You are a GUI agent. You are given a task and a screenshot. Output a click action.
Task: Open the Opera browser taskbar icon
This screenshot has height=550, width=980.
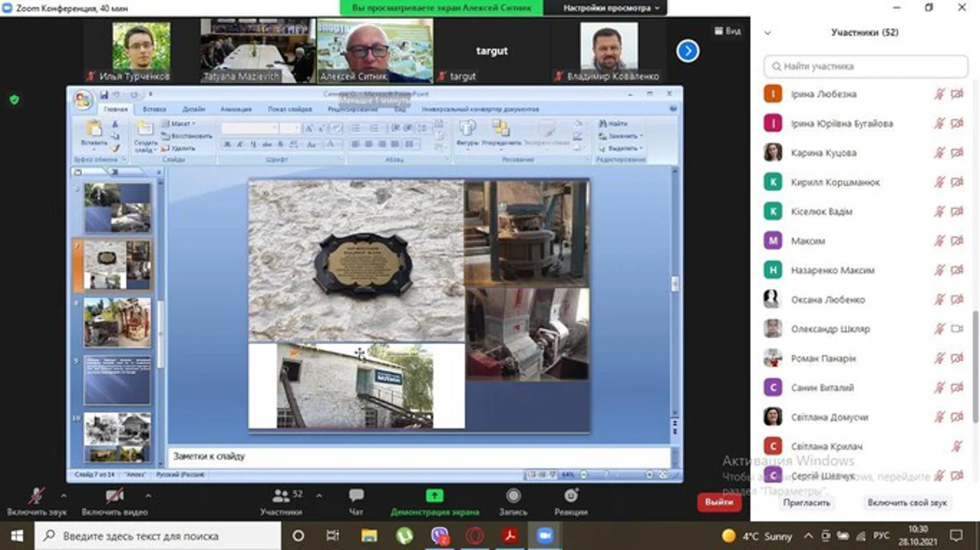click(475, 535)
